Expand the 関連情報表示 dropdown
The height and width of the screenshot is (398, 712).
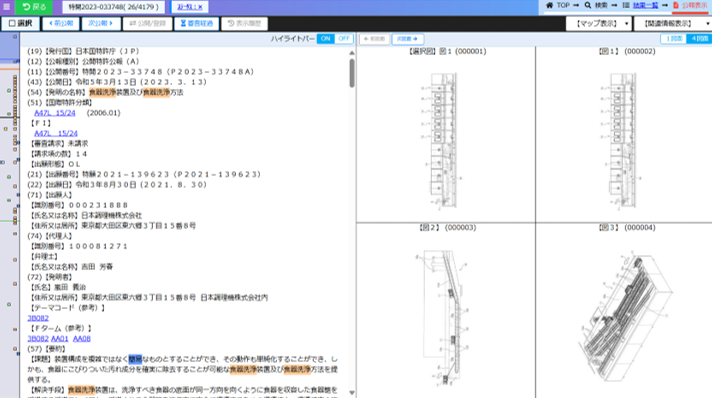click(672, 23)
